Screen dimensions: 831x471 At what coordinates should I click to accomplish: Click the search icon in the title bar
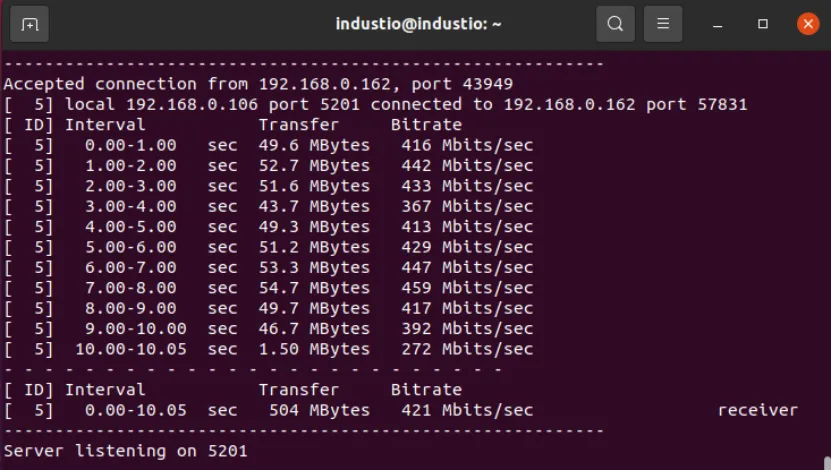[615, 24]
